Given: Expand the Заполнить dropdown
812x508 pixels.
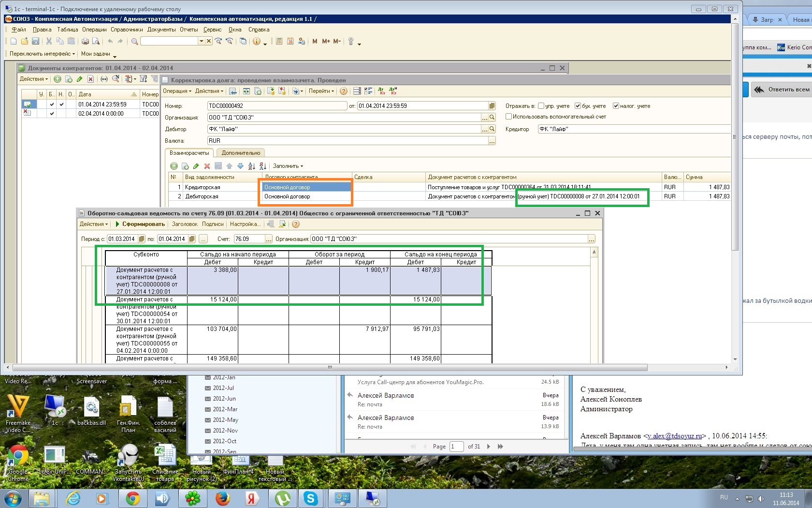Looking at the screenshot, I should pos(288,166).
